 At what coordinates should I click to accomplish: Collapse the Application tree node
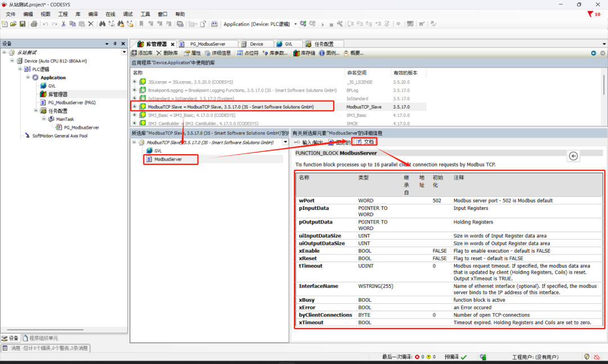coord(28,78)
